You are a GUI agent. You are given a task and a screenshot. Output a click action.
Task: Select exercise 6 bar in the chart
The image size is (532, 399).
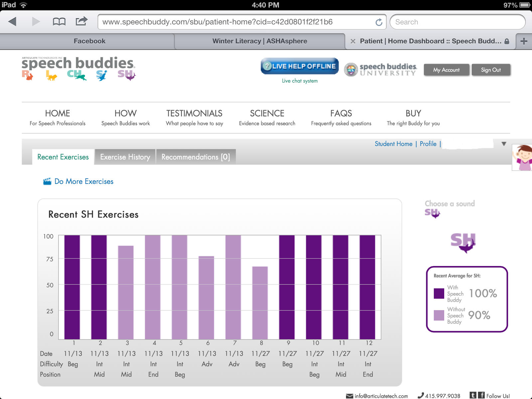[x=206, y=298]
